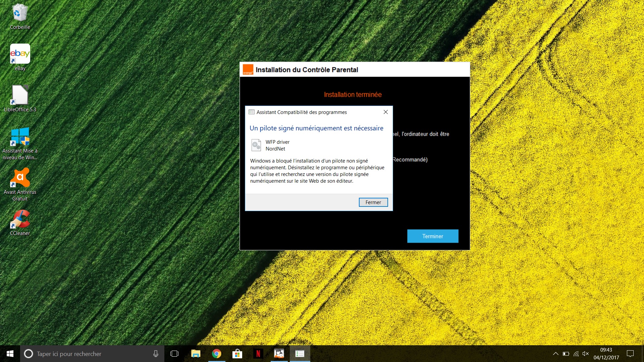The image size is (644, 362).
Task: Open the Wi-Fi network icon
Action: pyautogui.click(x=576, y=354)
